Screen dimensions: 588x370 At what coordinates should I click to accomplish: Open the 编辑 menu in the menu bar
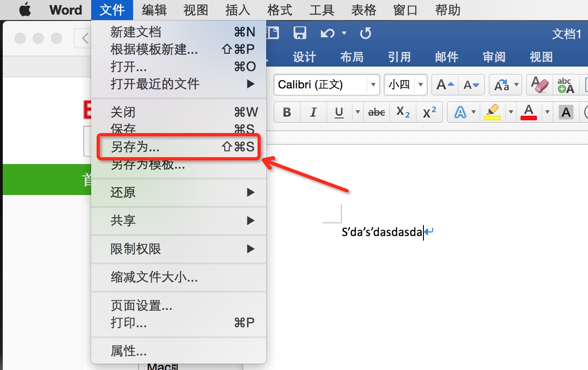(154, 10)
